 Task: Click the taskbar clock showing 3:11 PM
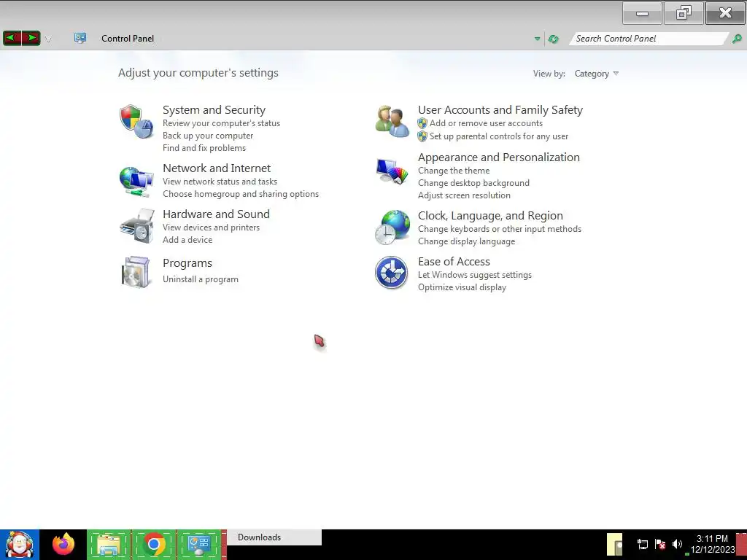click(x=712, y=544)
